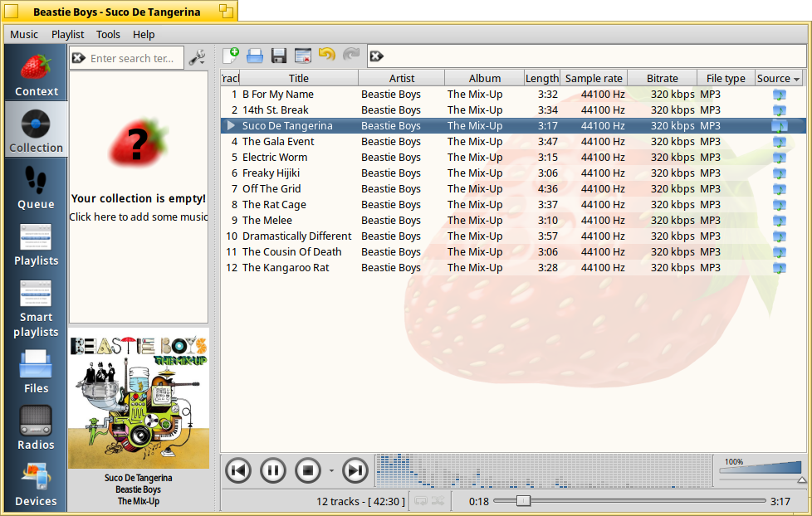Skip to the next track

(355, 470)
